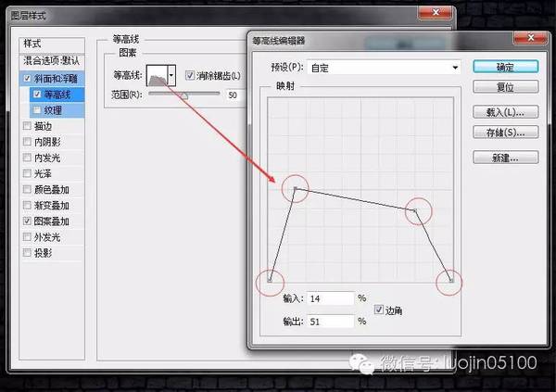Image resolution: width=556 pixels, height=392 pixels.
Task: Toggle 外发光 checkbox
Action: [27, 237]
